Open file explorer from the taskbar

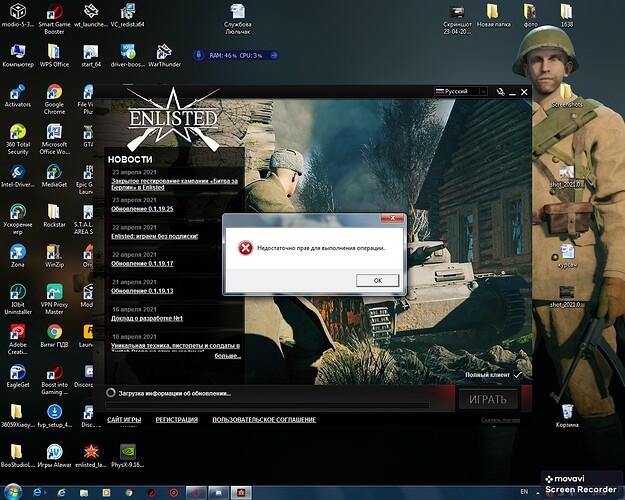point(84,493)
